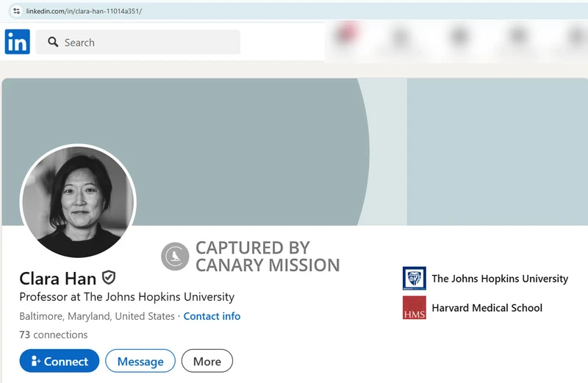Click the headline 'Professor at The Johns Hopkins University'
588x383 pixels.
[x=126, y=297]
